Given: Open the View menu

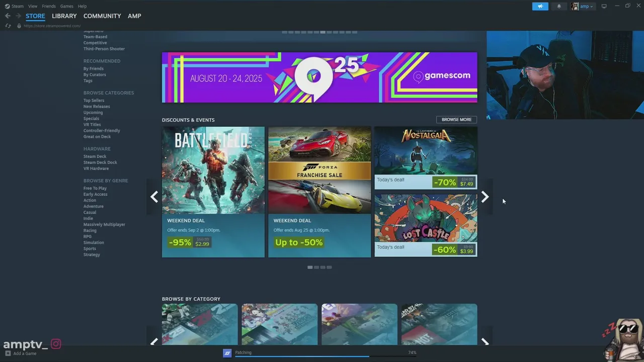Looking at the screenshot, I should pyautogui.click(x=33, y=6).
